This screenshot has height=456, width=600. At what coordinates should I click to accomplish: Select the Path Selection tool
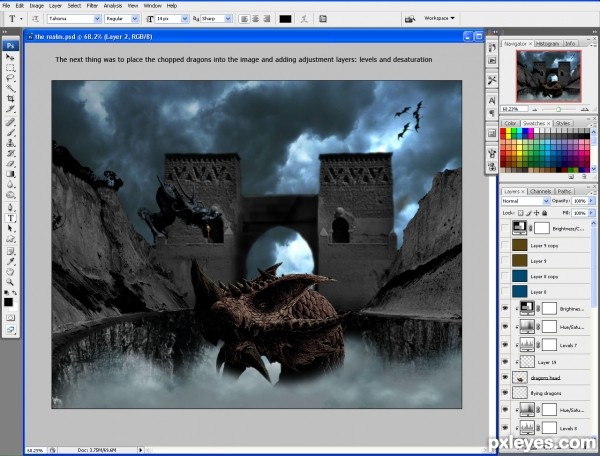tap(10, 228)
